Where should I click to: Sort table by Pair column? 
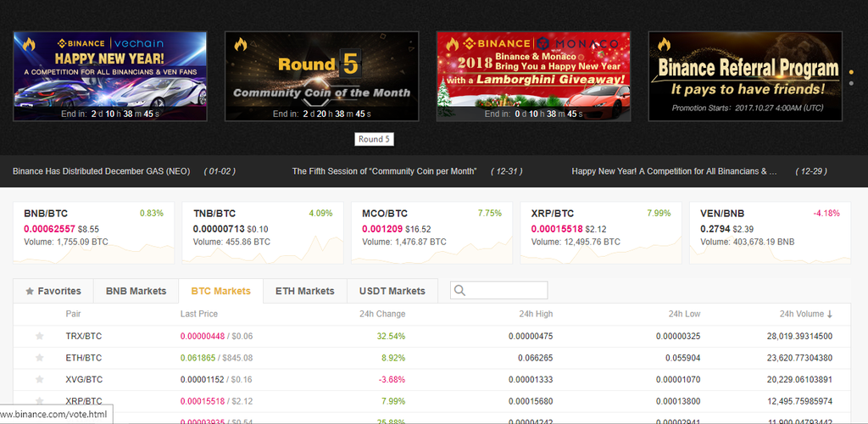click(x=73, y=314)
